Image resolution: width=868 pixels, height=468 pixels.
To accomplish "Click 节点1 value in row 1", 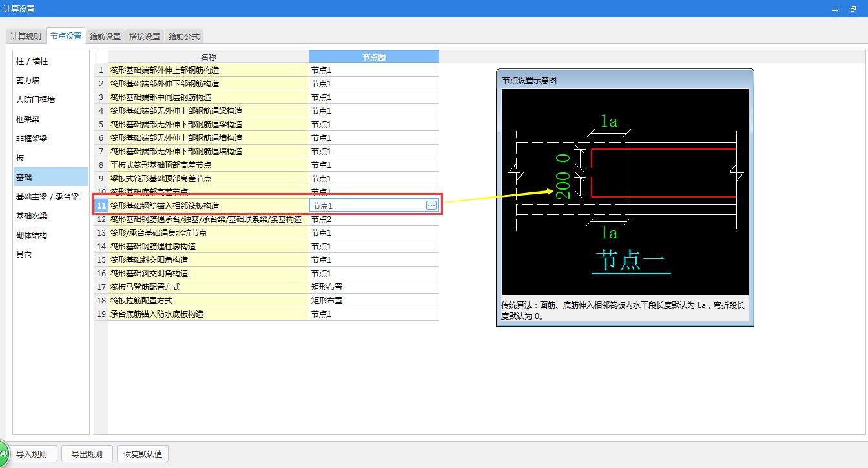I will point(374,70).
